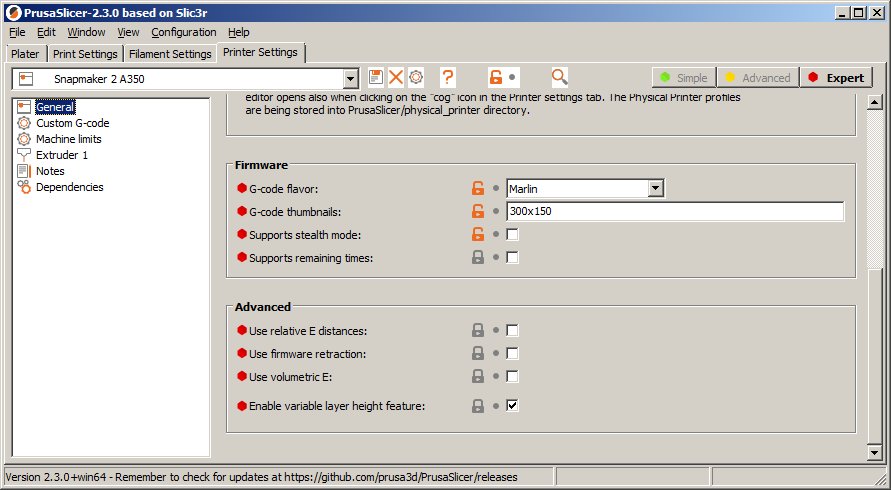Click the reset dot beside G-code flavor
The height and width of the screenshot is (490, 891).
coord(496,188)
